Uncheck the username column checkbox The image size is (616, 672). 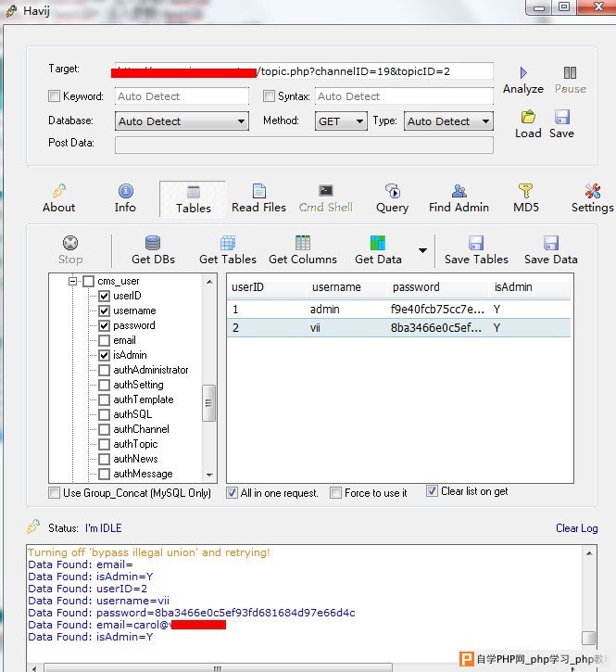tap(104, 311)
